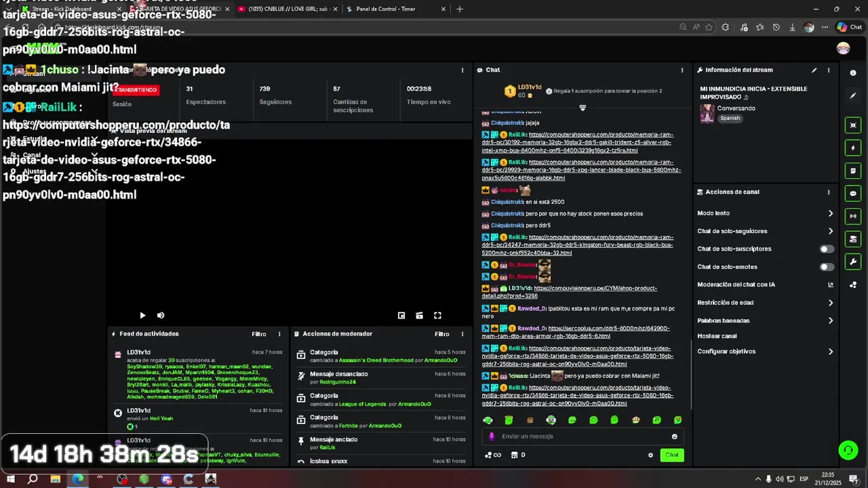Open Filtro in Feed de actividades
Viewport: 868px width, 488px height.
259,334
